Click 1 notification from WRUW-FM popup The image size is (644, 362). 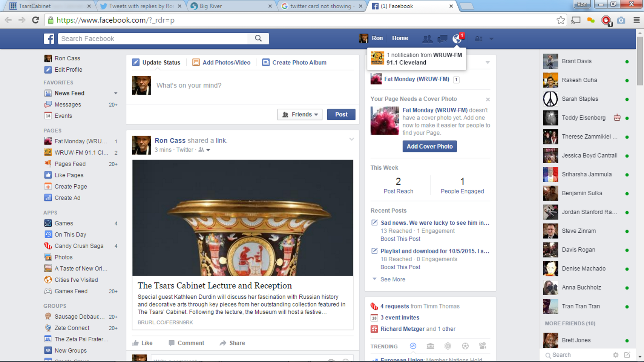coord(417,59)
